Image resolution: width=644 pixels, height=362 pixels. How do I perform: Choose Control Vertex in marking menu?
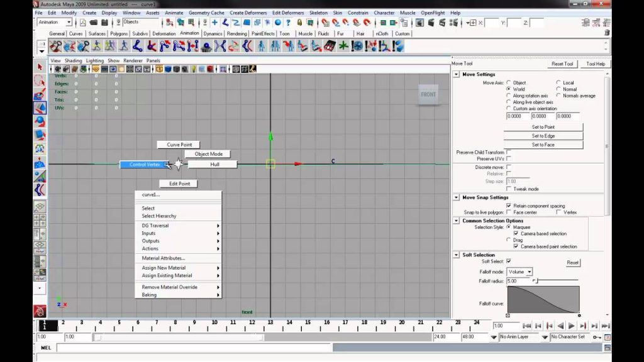click(145, 164)
